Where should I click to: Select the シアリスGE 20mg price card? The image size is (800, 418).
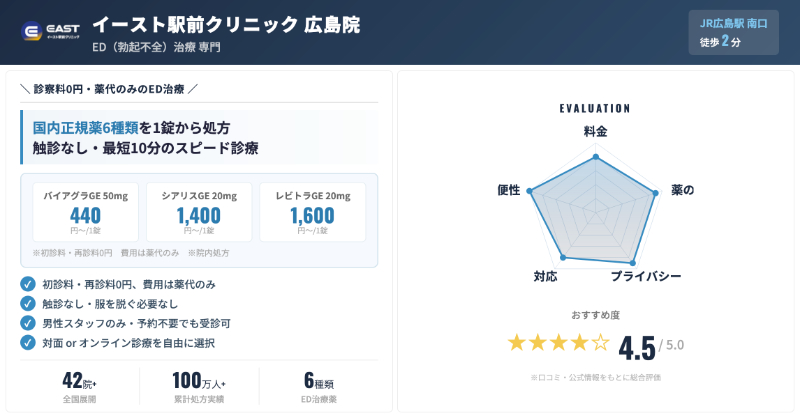click(199, 212)
